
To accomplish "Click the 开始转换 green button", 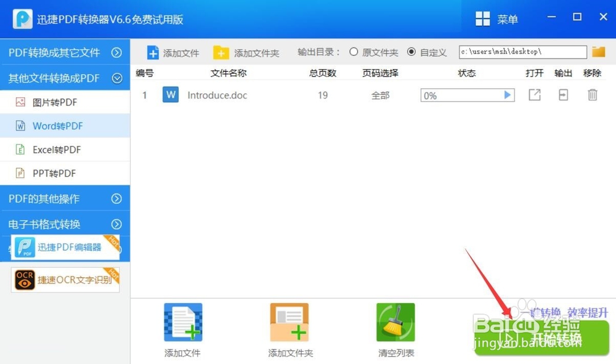I will [541, 338].
